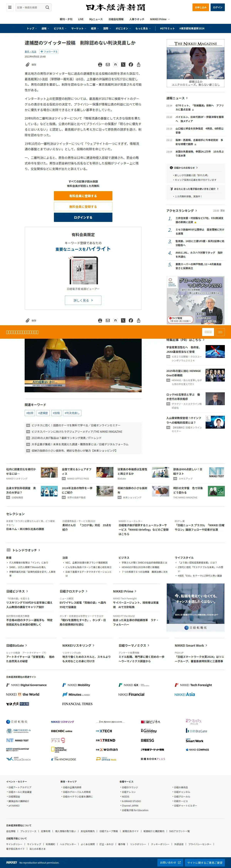Viewport: 231px width, 868px height.
Task: Share to X icon under the headline
Action: point(123,65)
